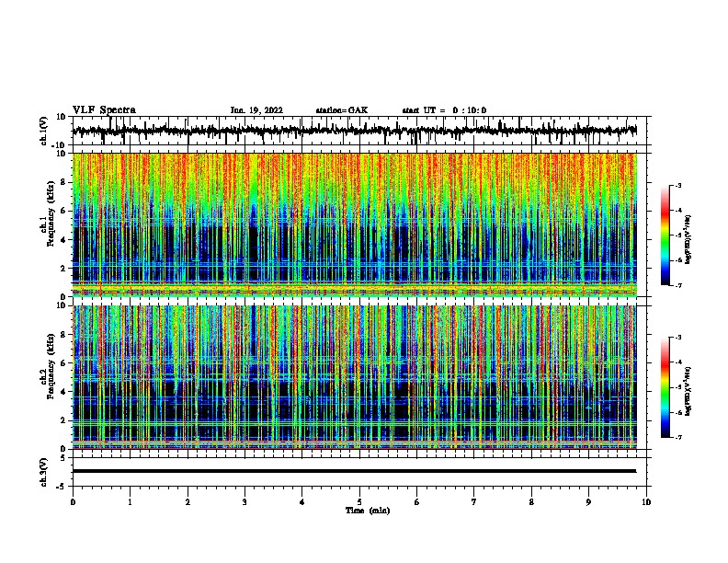Click time axis tick label "6"
This screenshot has height=563, width=728.
click(x=417, y=502)
